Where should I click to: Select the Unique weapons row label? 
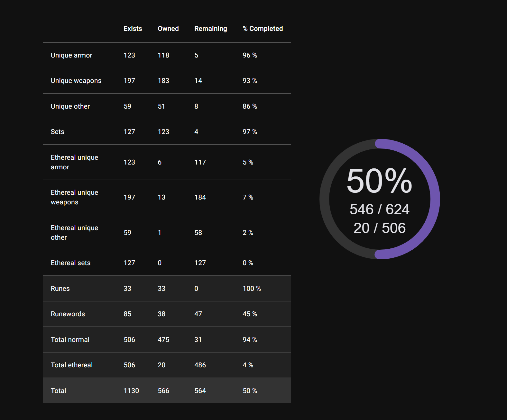click(76, 81)
